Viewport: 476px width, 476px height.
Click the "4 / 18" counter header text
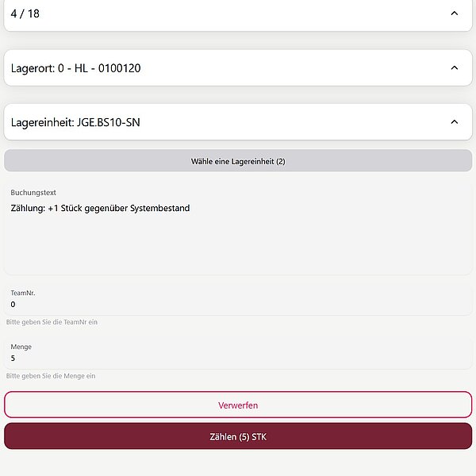(x=25, y=13)
